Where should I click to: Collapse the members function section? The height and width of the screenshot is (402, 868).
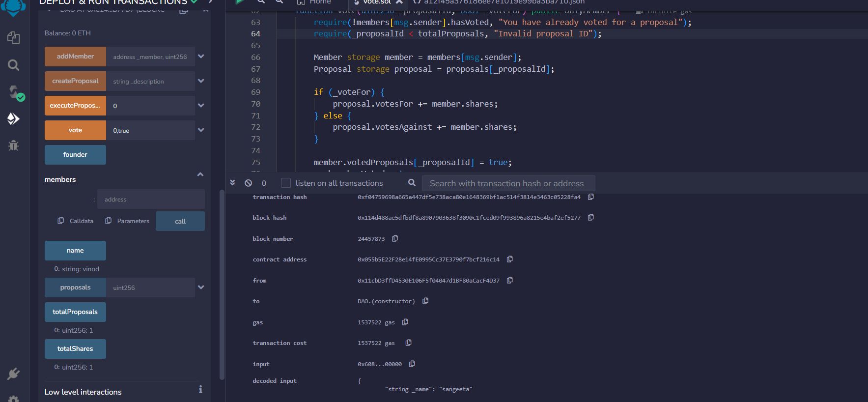200,174
